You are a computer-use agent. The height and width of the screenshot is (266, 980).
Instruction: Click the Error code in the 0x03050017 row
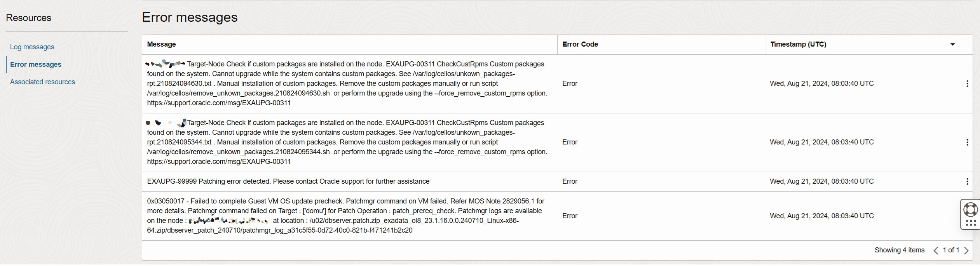(x=570, y=216)
